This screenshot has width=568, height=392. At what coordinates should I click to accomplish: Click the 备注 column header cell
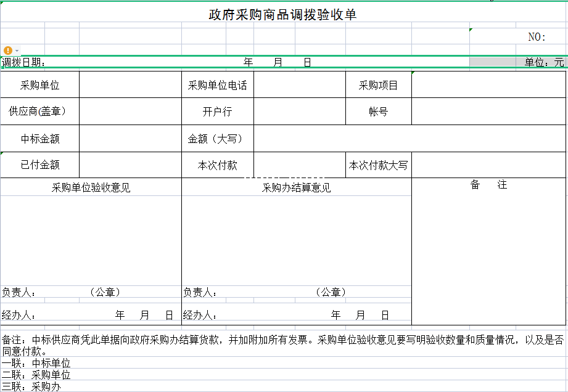point(488,185)
